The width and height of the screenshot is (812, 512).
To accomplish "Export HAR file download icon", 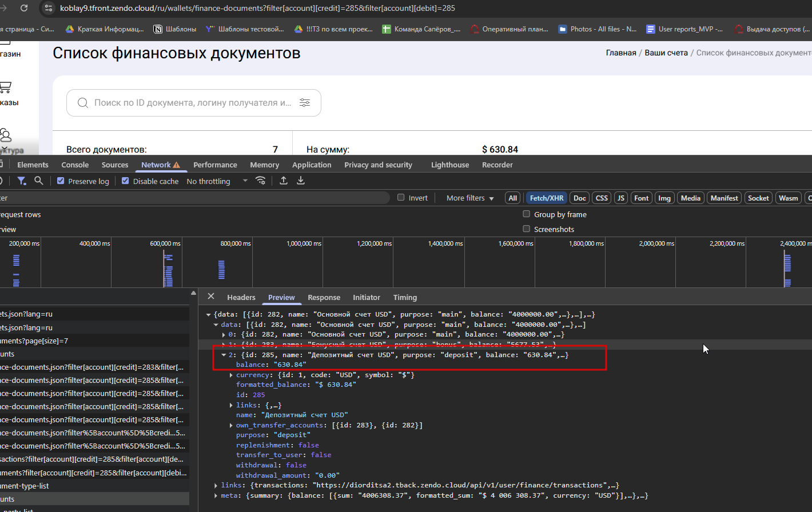I will [x=301, y=181].
